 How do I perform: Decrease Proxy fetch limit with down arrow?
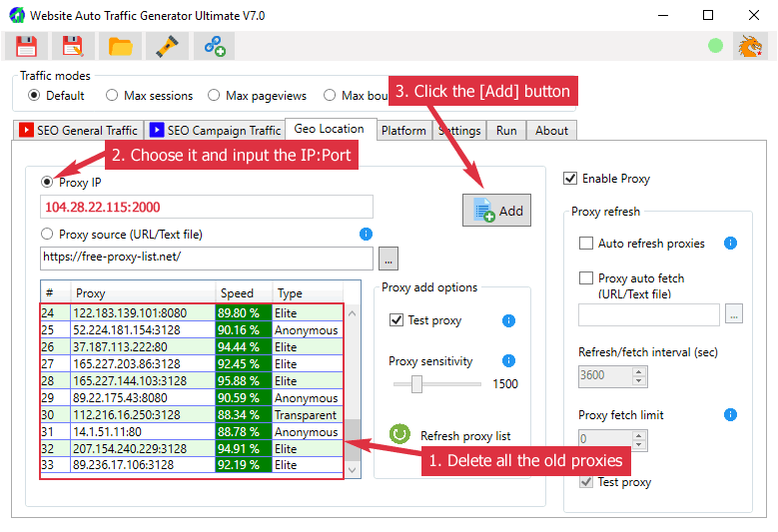[639, 445]
